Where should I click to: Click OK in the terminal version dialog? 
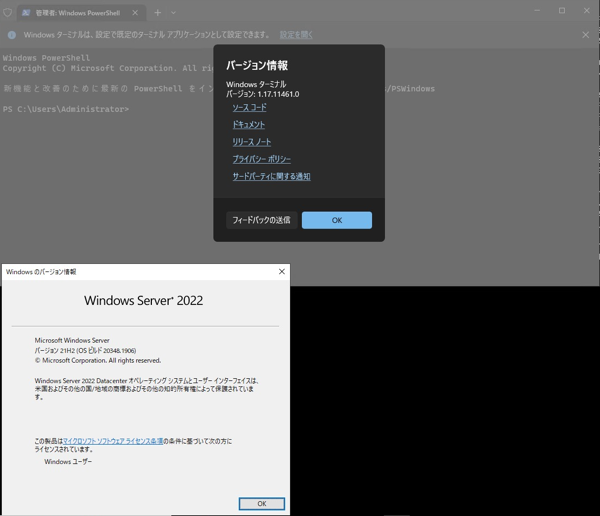337,220
